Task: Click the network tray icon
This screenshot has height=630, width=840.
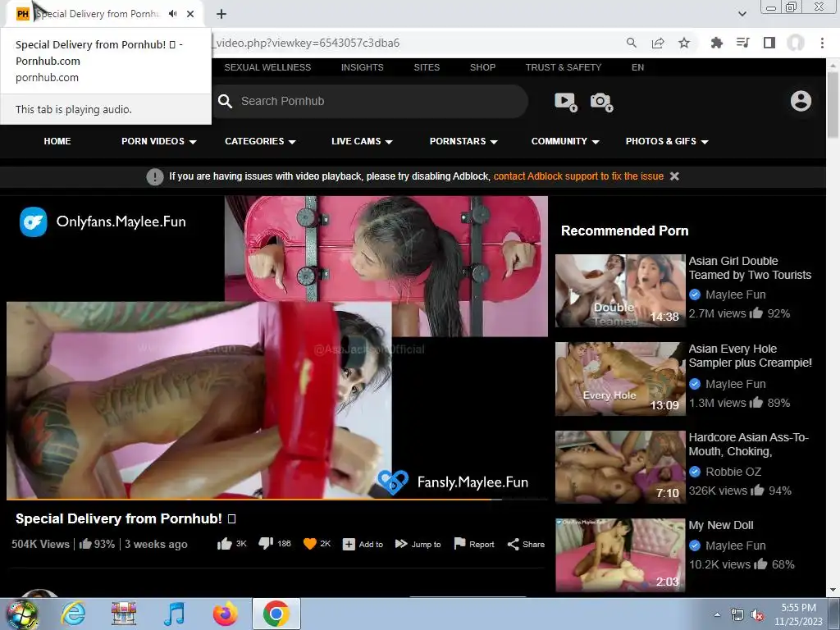Action: pos(737,615)
